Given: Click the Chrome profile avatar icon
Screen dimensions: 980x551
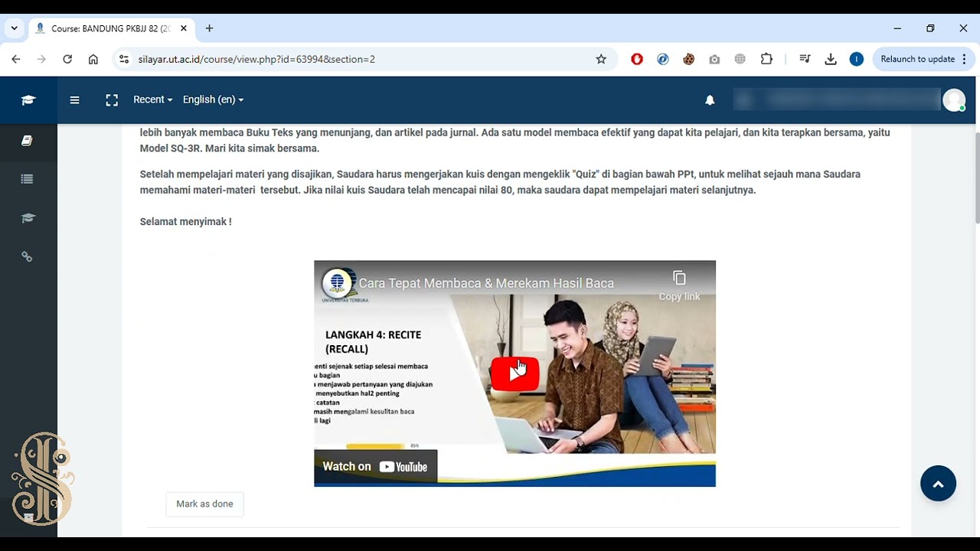Looking at the screenshot, I should coord(857,59).
